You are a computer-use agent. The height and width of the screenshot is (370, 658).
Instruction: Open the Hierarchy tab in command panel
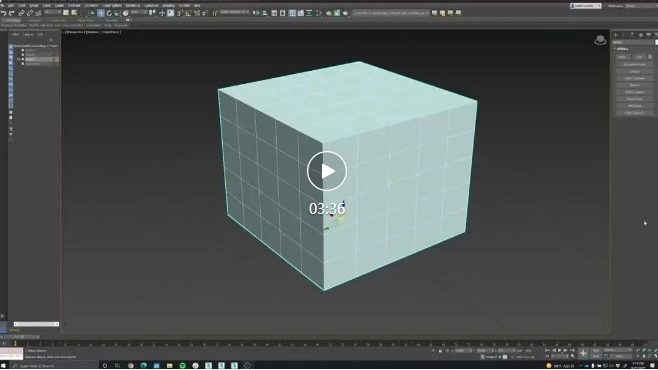point(632,35)
